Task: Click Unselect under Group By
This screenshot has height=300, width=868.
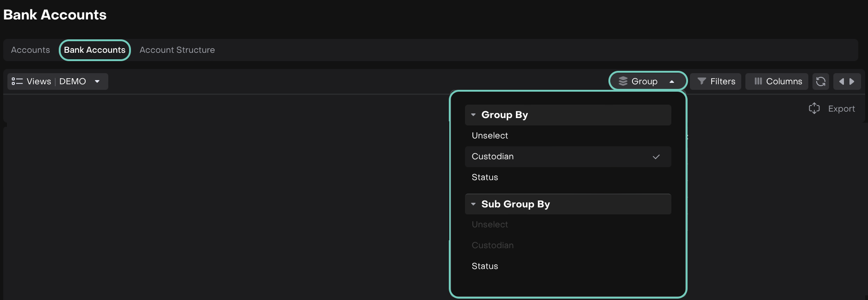Action: click(x=490, y=136)
